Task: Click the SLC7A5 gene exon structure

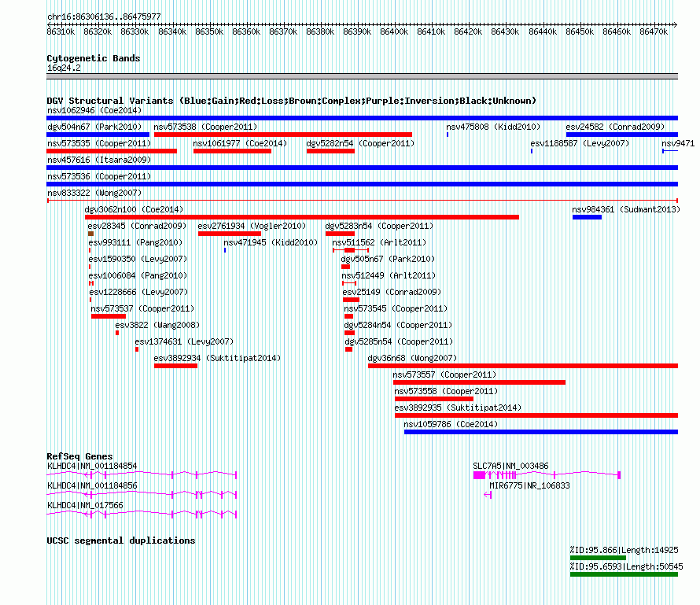Action: tap(547, 475)
